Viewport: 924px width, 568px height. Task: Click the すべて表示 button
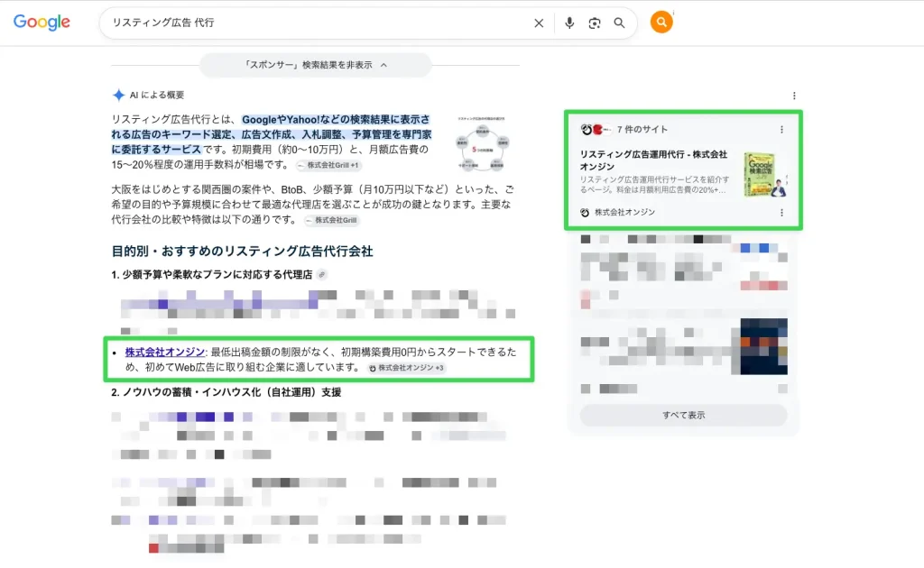click(684, 415)
